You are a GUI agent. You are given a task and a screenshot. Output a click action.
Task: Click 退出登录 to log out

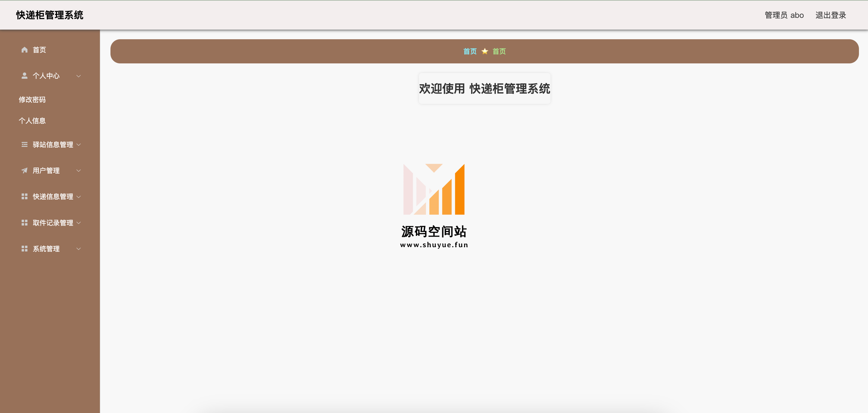tap(831, 15)
